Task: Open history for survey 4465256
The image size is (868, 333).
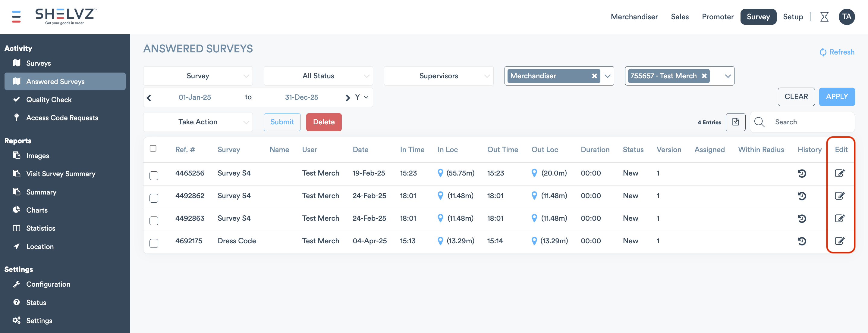Action: [x=802, y=173]
